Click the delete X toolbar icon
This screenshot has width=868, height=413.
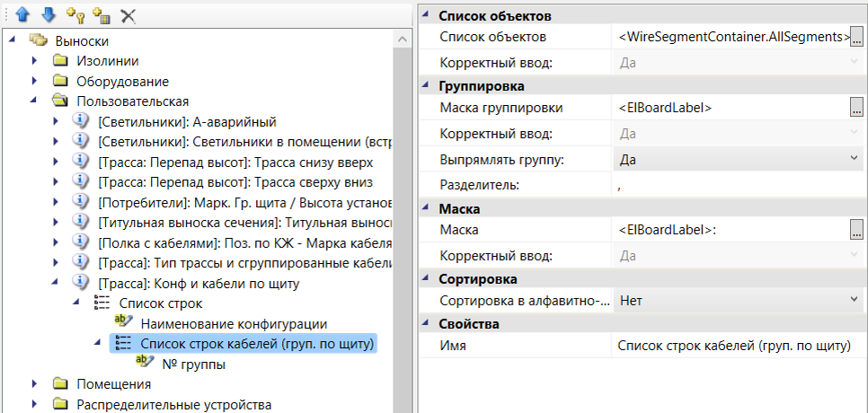point(128,15)
